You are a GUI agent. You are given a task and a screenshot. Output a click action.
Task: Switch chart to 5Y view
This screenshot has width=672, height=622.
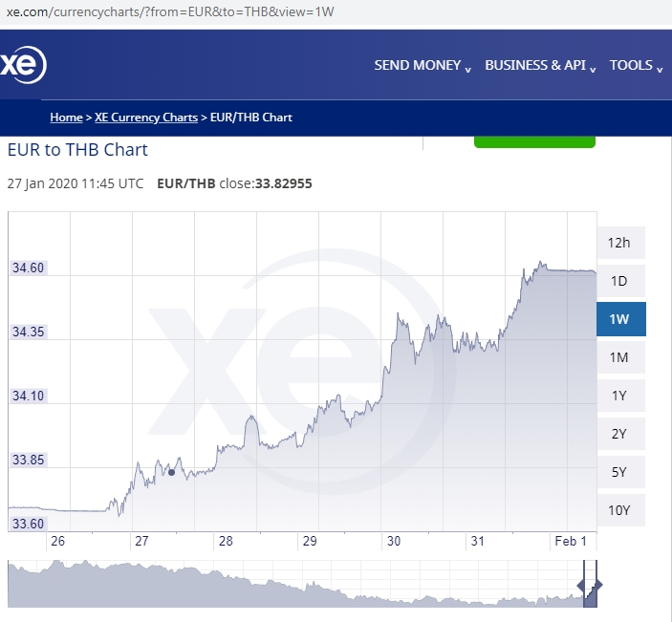[x=619, y=472]
